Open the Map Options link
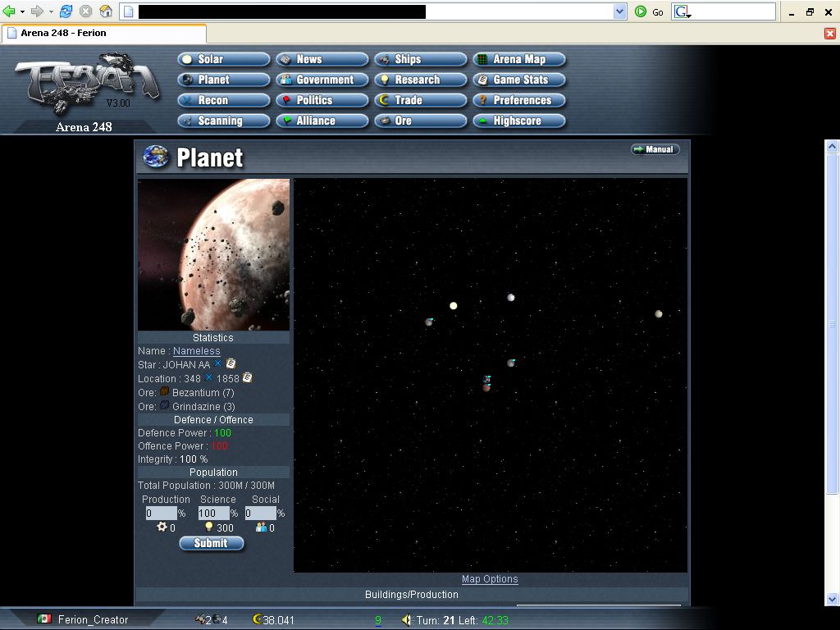The width and height of the screenshot is (840, 630). (490, 579)
